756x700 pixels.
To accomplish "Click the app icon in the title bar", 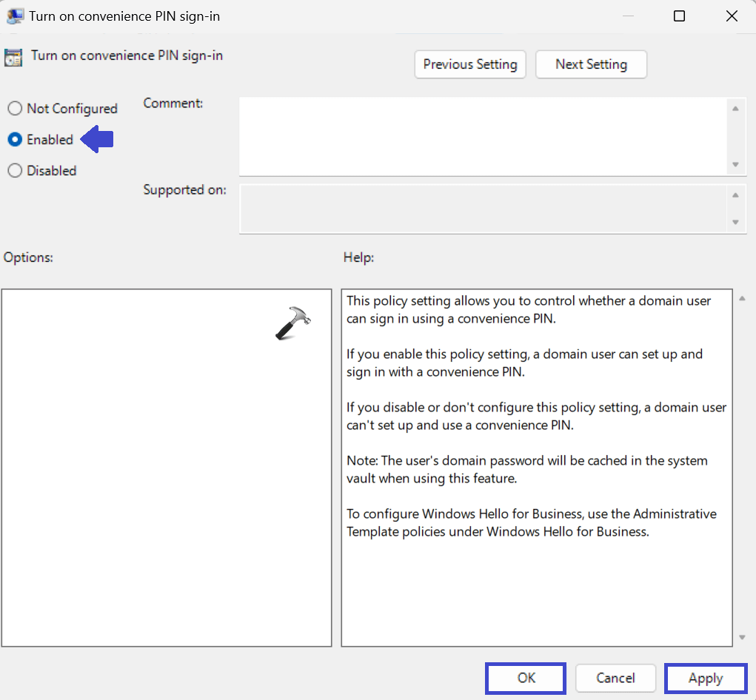I will (x=16, y=15).
